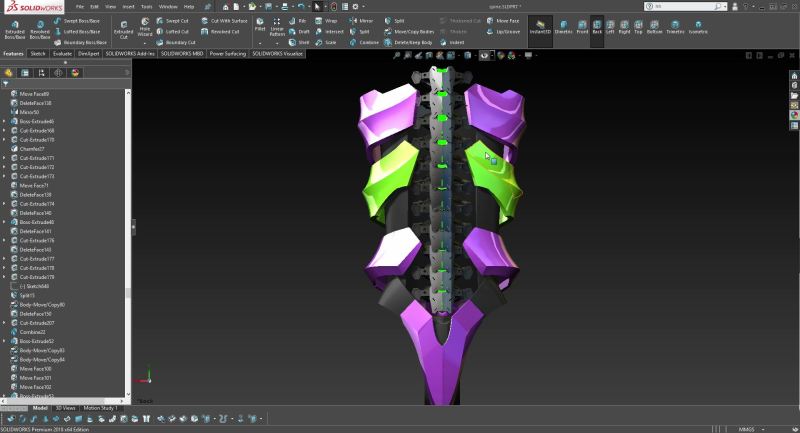Open the SOLIDWORKS Add-Ins tab

[130, 54]
